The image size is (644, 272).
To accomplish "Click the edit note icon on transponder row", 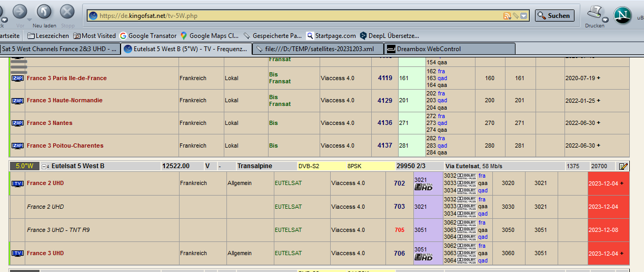I will coord(623,167).
